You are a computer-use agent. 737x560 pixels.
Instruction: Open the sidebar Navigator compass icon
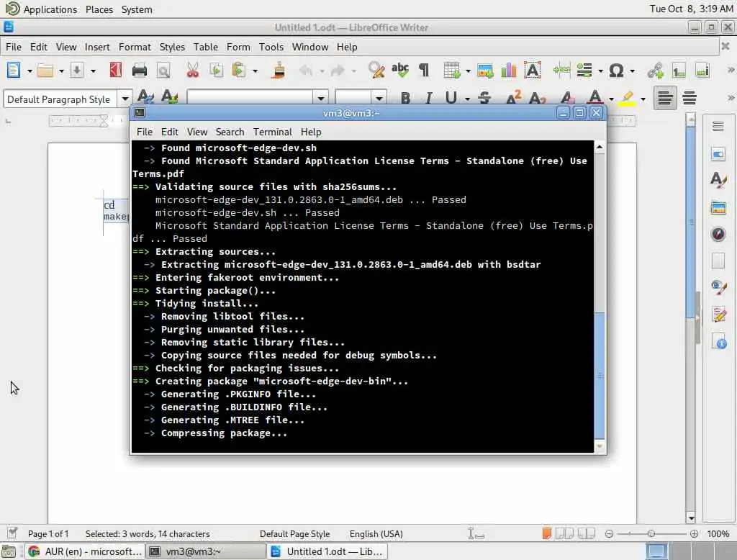coord(718,234)
